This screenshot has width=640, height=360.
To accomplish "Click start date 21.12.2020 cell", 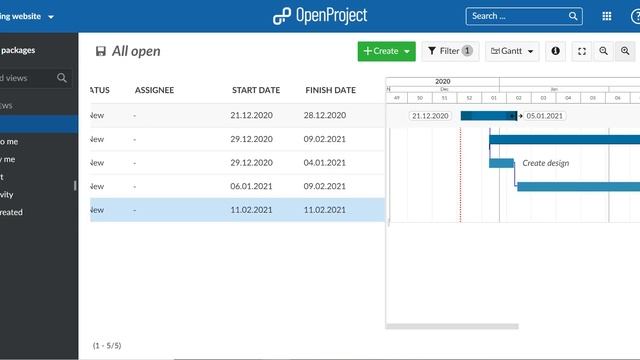I will 251,116.
